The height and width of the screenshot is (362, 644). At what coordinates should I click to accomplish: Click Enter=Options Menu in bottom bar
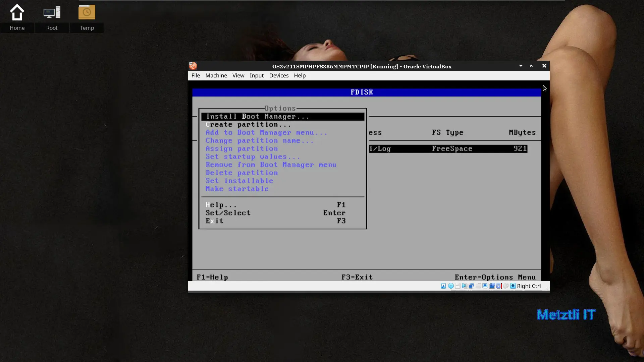tap(495, 277)
